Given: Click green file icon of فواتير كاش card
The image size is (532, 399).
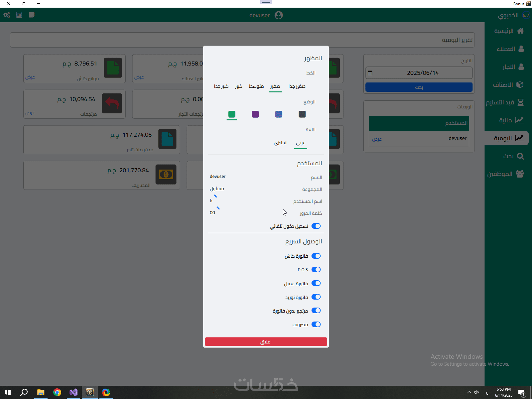Looking at the screenshot, I should (113, 68).
